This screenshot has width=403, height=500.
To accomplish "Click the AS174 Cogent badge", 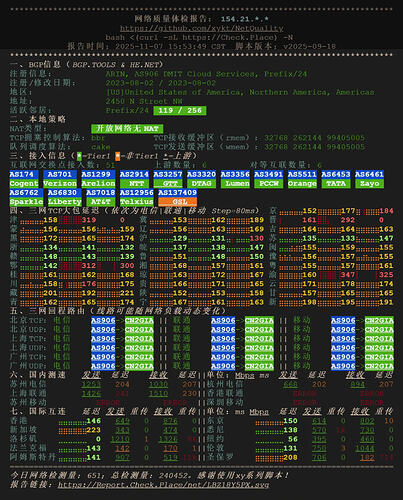I will 24,179.
